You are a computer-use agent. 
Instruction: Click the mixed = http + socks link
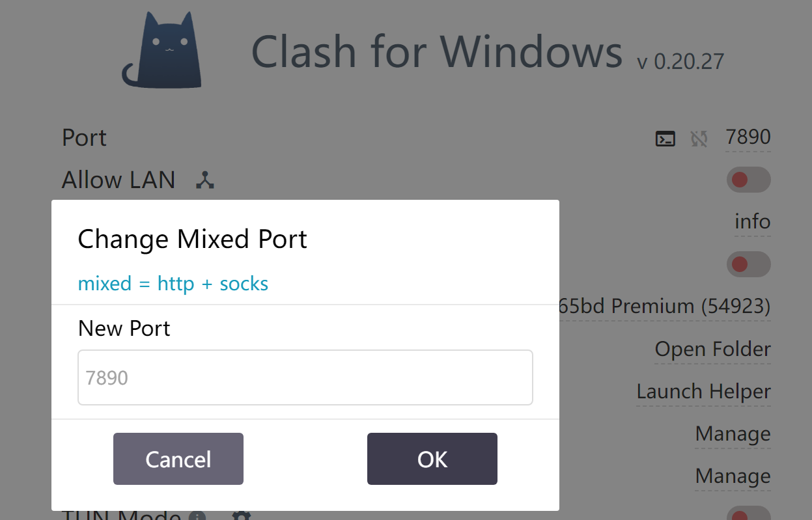pyautogui.click(x=173, y=284)
